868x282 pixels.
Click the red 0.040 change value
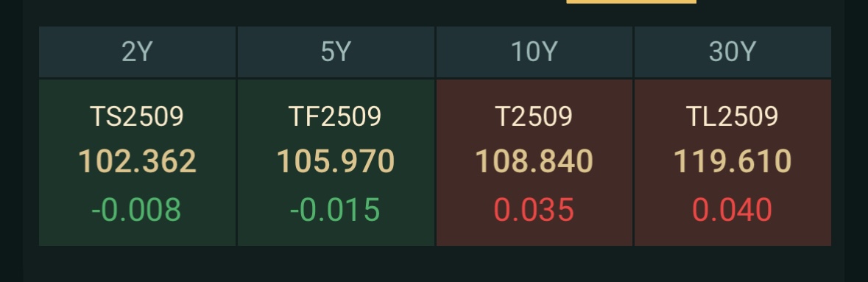click(733, 210)
